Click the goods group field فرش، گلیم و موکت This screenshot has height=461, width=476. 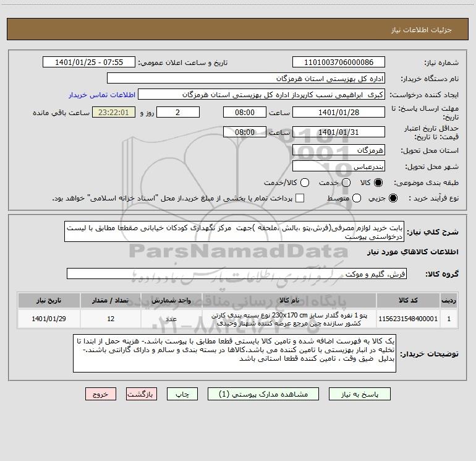click(x=237, y=274)
